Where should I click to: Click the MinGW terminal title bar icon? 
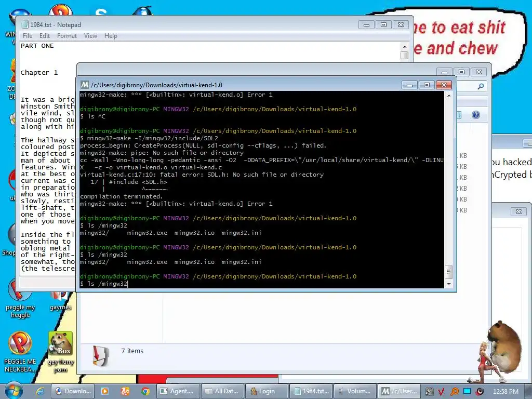click(85, 85)
